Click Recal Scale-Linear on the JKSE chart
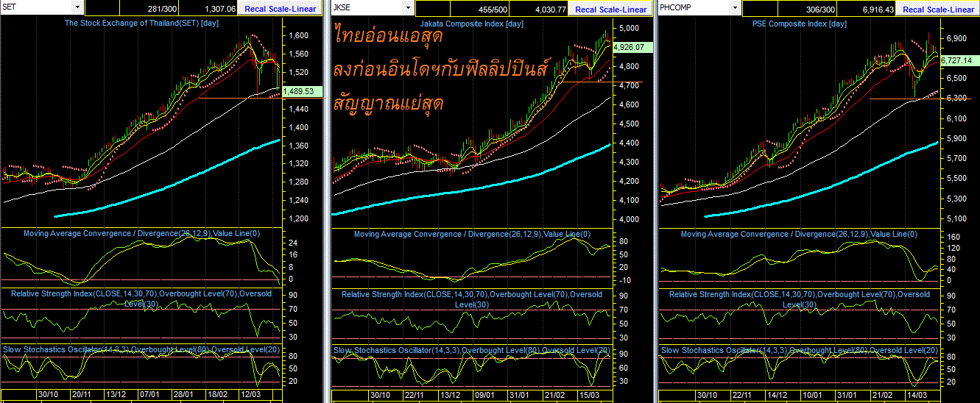 pos(610,9)
